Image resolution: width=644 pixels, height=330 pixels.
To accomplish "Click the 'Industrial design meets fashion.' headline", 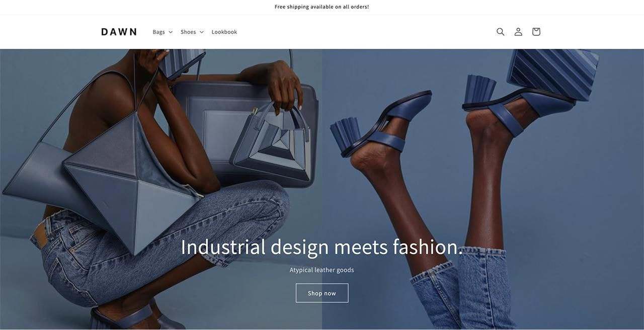I will click(321, 247).
